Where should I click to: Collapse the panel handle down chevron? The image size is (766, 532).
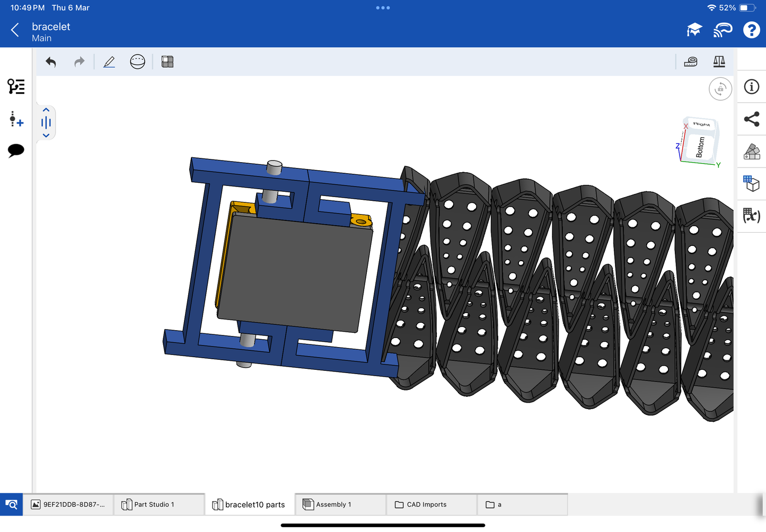(46, 136)
